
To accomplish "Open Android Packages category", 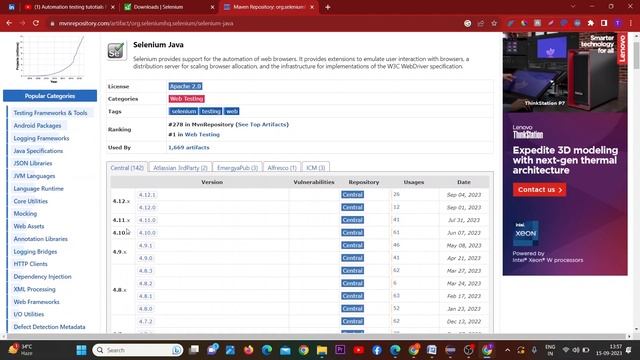I will (37, 126).
